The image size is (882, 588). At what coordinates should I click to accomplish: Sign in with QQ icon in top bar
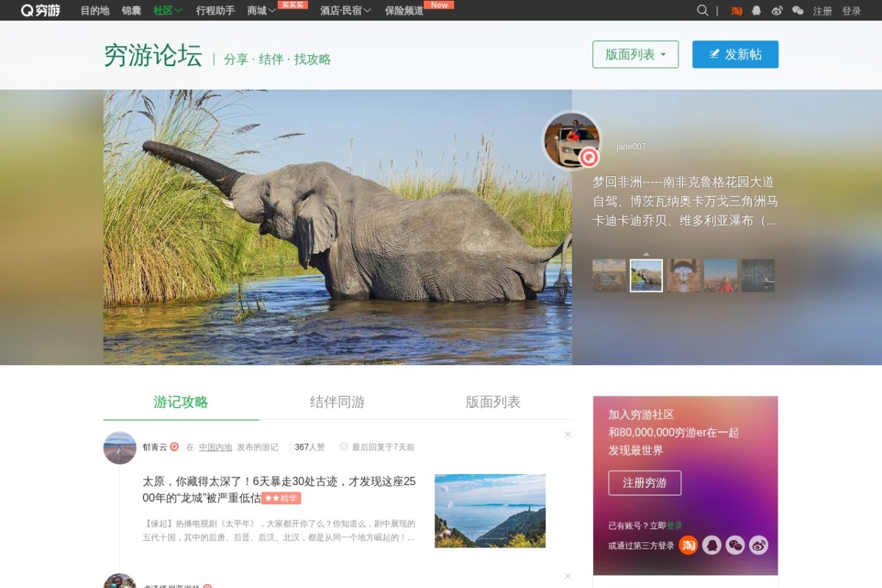coord(756,11)
